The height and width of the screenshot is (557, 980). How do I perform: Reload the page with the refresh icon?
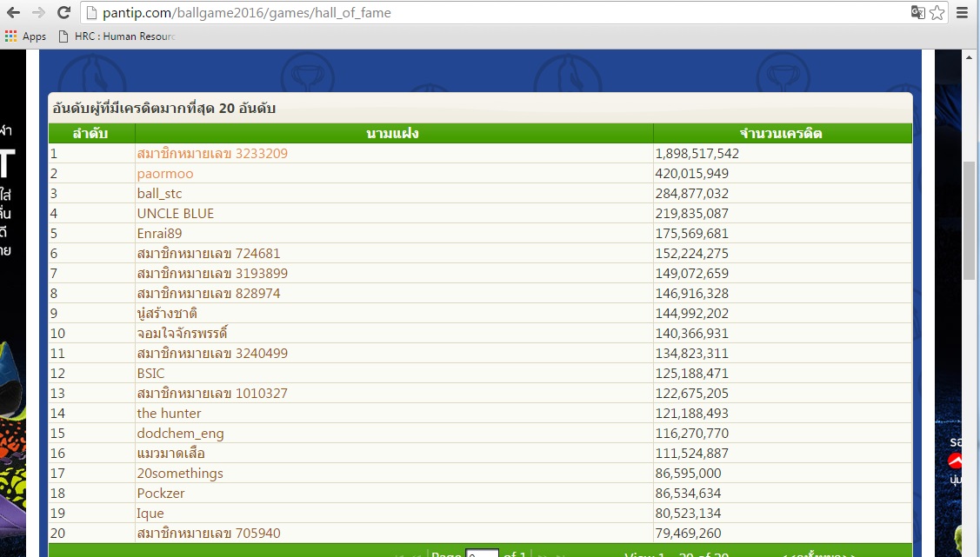click(63, 12)
